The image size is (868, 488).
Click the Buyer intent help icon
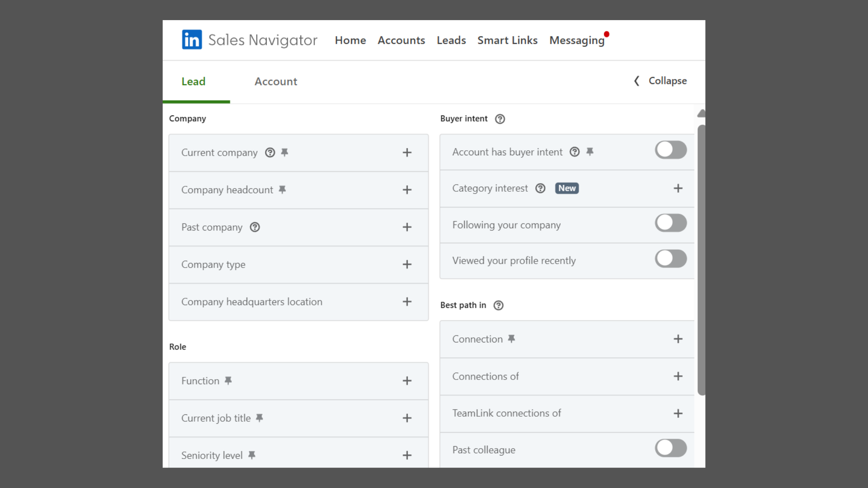(500, 119)
